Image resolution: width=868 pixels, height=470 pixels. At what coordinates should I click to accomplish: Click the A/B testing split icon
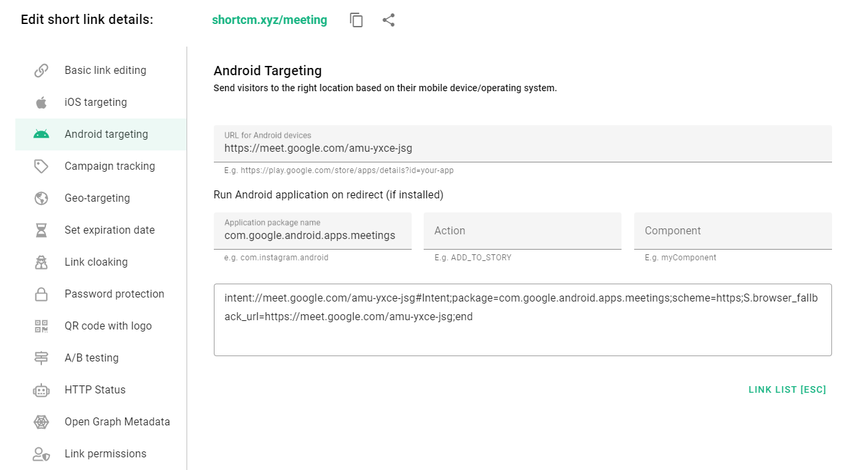pos(41,357)
